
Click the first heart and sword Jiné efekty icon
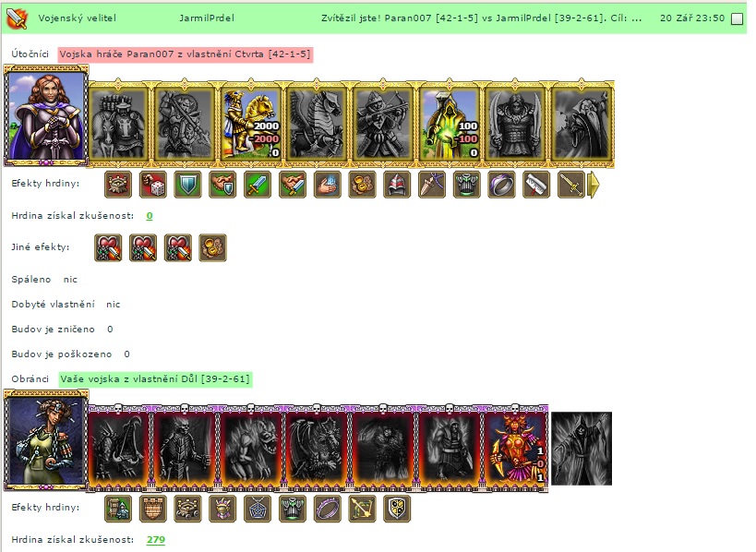(x=108, y=247)
